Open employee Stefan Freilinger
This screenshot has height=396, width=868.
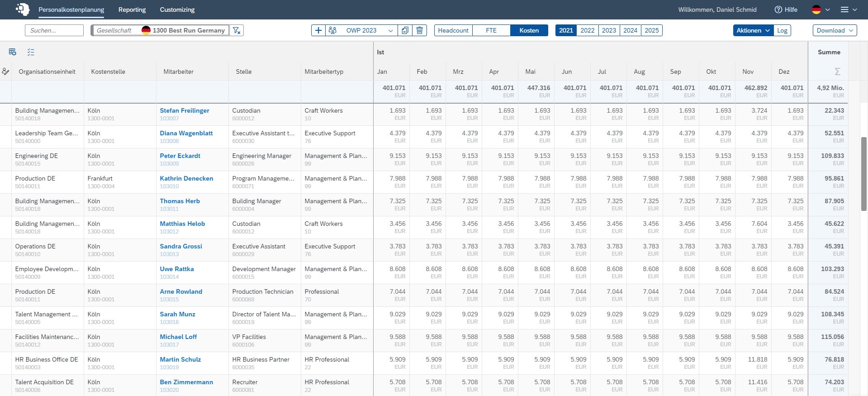185,110
